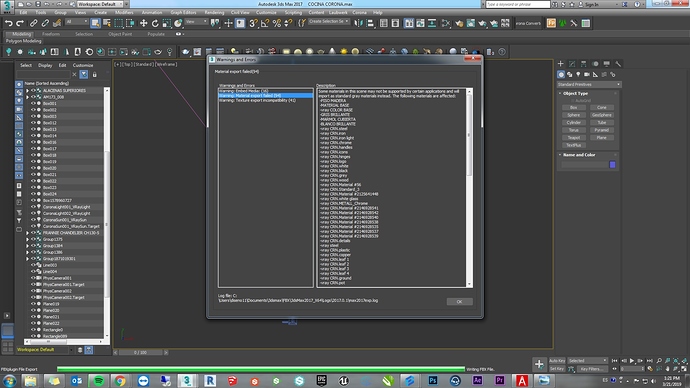Hide Plane019 using its eye icon
The image size is (690, 388).
coord(33,304)
